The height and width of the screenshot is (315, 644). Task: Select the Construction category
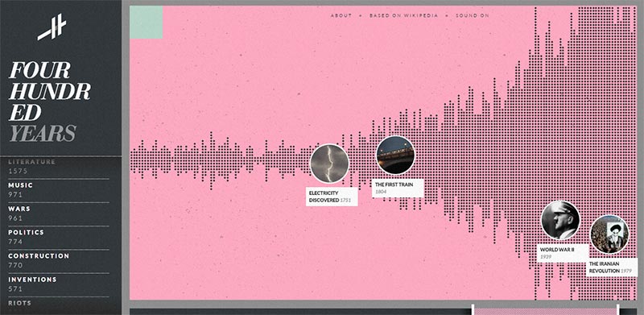(x=39, y=255)
